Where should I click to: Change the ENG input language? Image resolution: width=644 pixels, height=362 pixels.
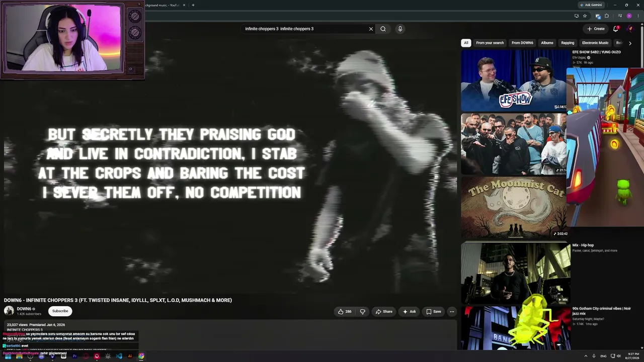coord(603,356)
